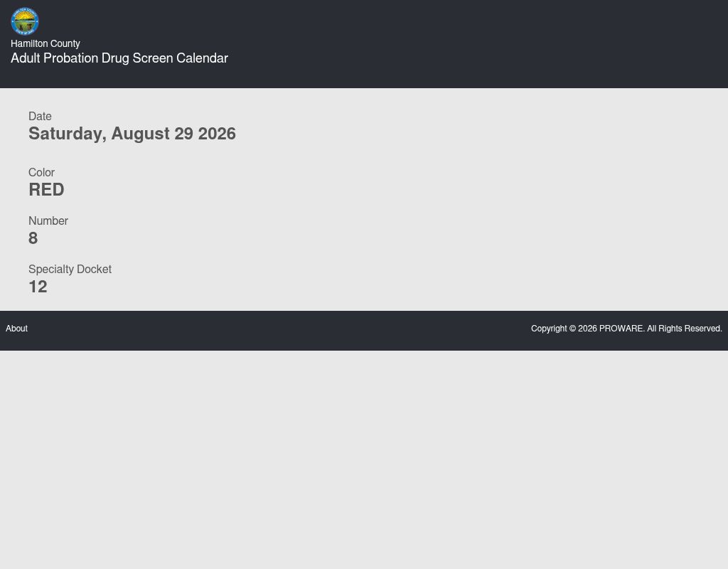This screenshot has height=569, width=728.
Task: Select the number value 8
Action: pos(33,238)
